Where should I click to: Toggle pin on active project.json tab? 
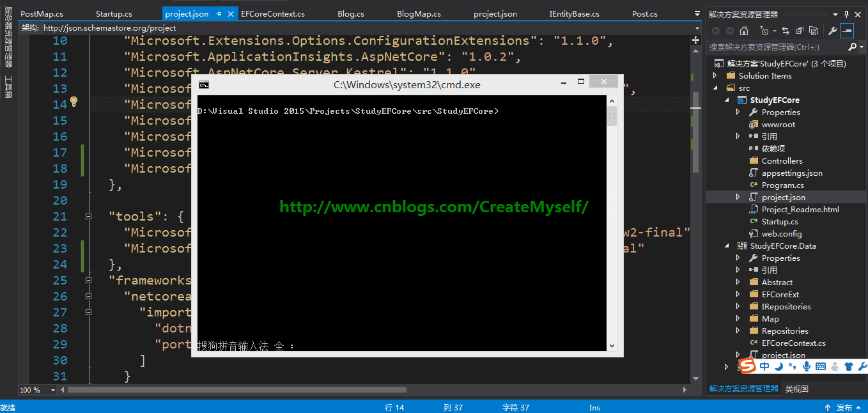219,13
